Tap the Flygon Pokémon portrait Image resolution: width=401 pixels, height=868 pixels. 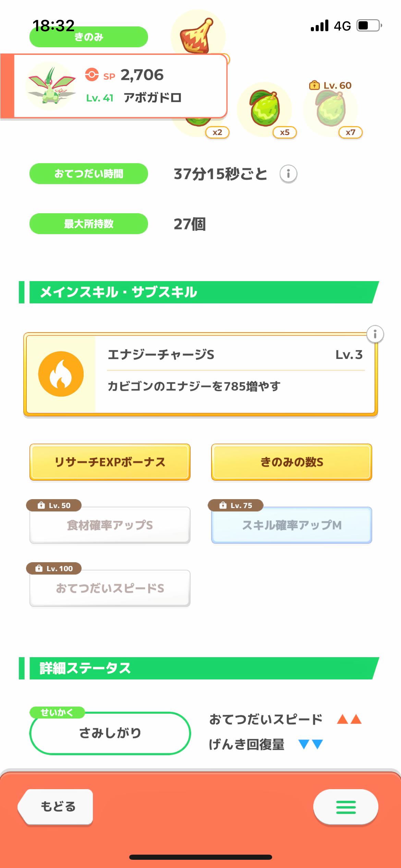click(51, 86)
